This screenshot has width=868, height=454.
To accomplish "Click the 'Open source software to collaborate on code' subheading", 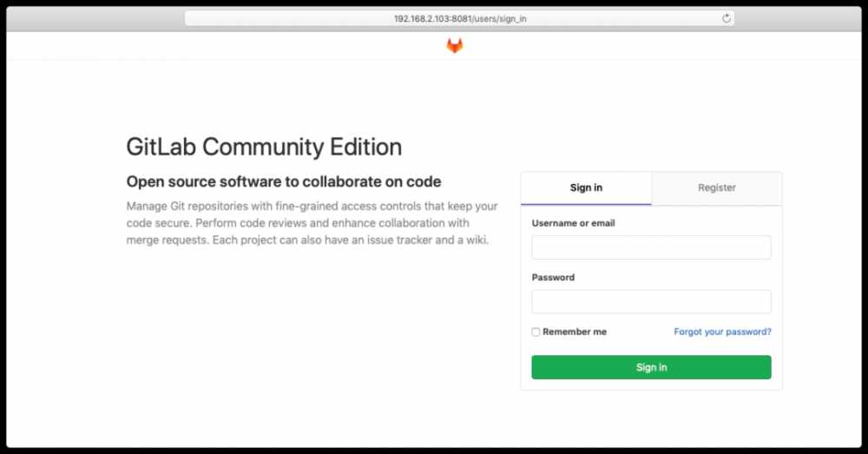I will pyautogui.click(x=284, y=181).
